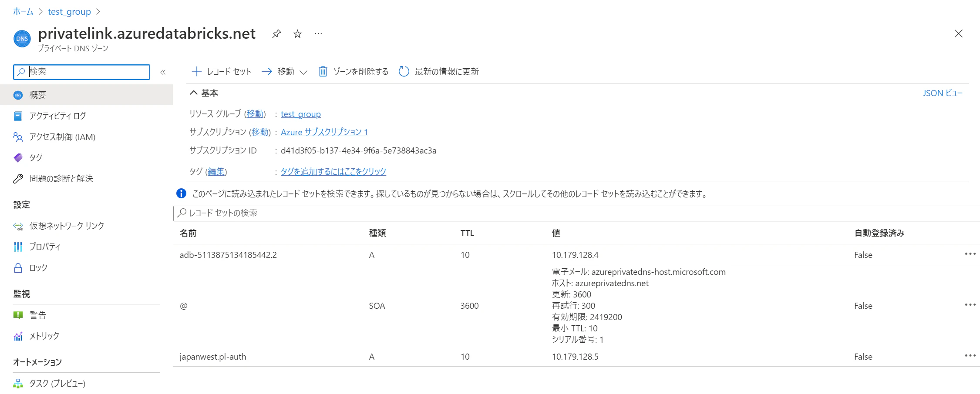Open アクティビティ ログ menu item
This screenshot has width=980, height=394.
click(87, 116)
